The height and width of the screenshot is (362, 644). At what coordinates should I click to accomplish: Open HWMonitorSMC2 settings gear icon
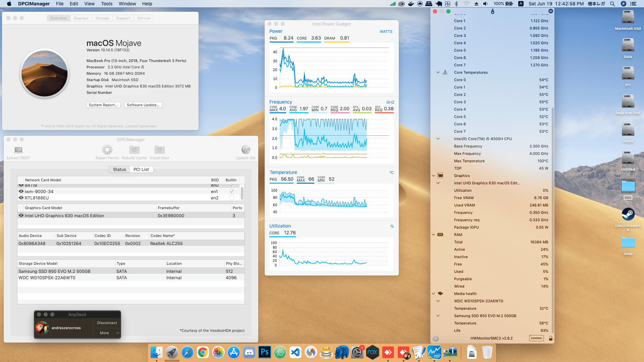(x=436, y=339)
